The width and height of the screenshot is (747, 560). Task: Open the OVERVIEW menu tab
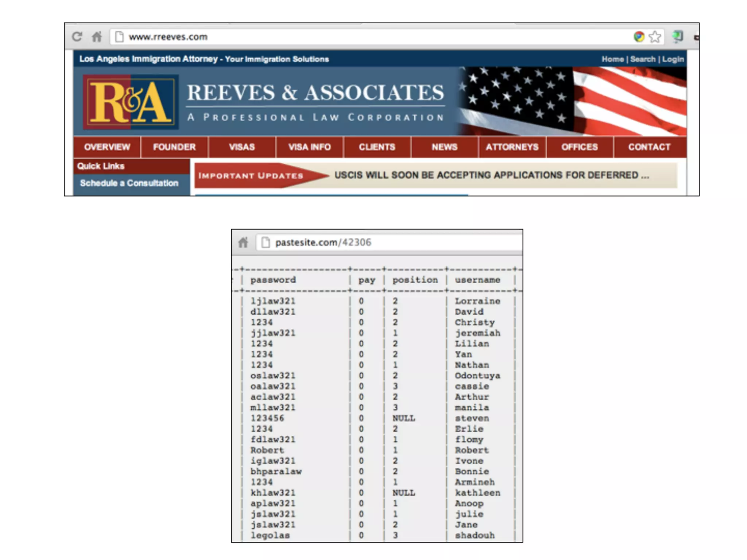pyautogui.click(x=107, y=147)
